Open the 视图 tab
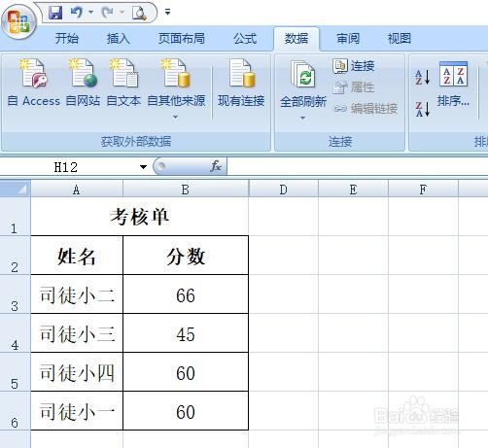 [400, 39]
